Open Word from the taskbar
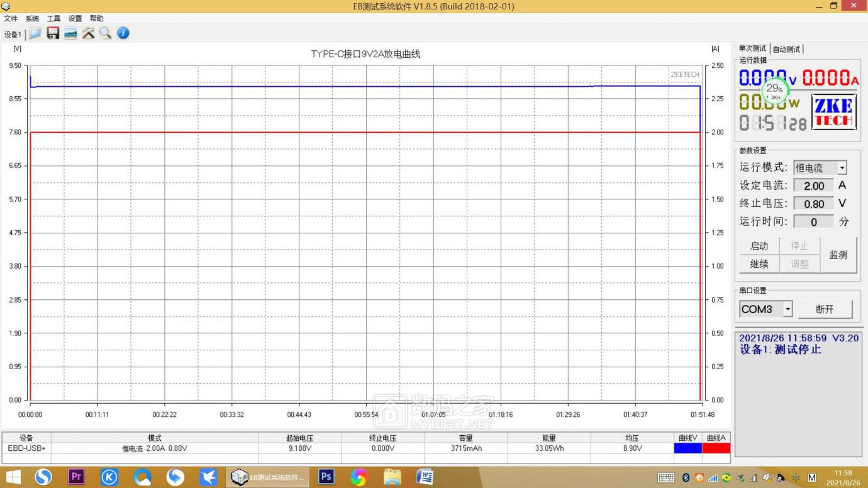 (425, 477)
